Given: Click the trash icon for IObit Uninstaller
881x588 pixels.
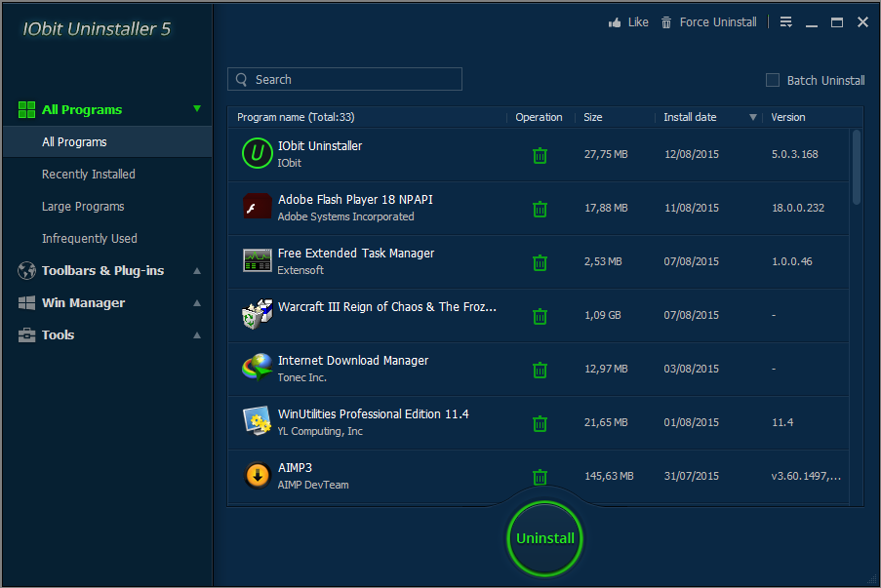Looking at the screenshot, I should click(540, 155).
